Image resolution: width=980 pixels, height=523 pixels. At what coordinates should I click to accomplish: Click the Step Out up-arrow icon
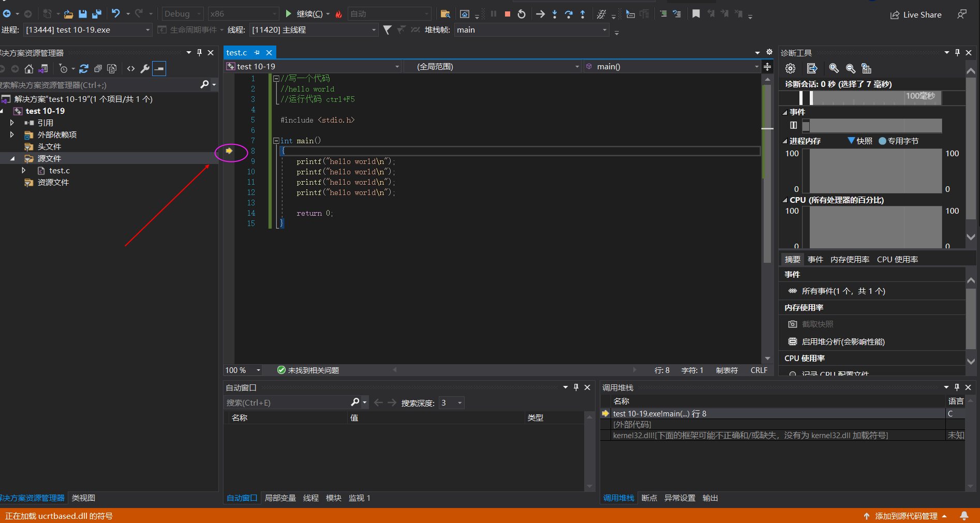point(583,14)
